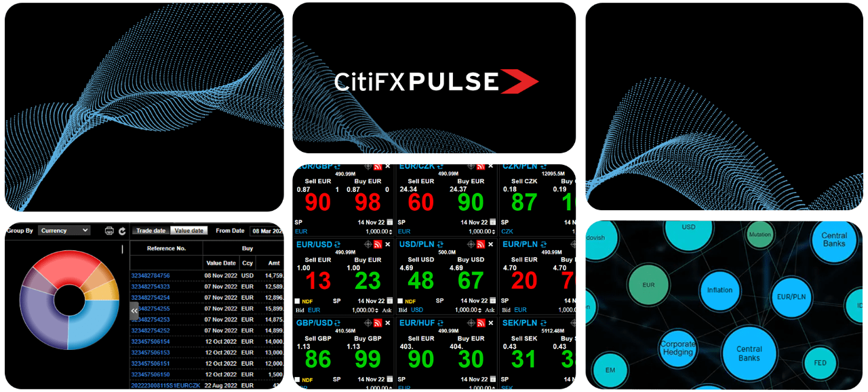This screenshot has height=392, width=868.
Task: Click Sell EUR price 13 on EUR/USD
Action: (x=317, y=280)
